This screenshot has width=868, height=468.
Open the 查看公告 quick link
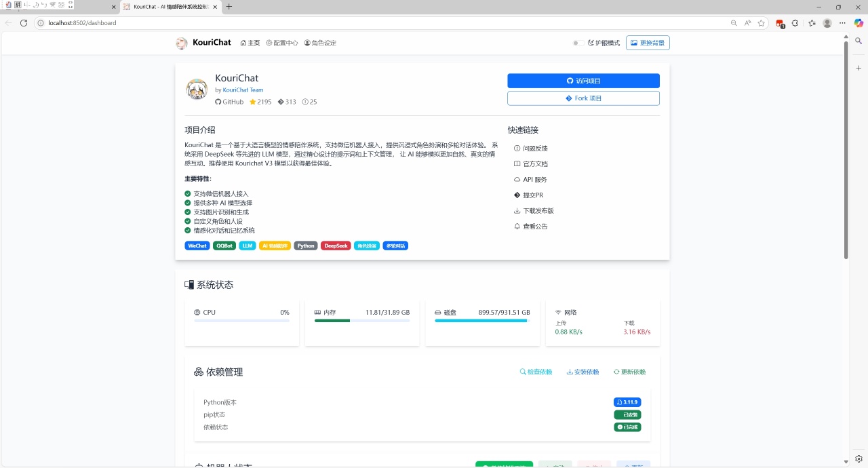pos(531,227)
